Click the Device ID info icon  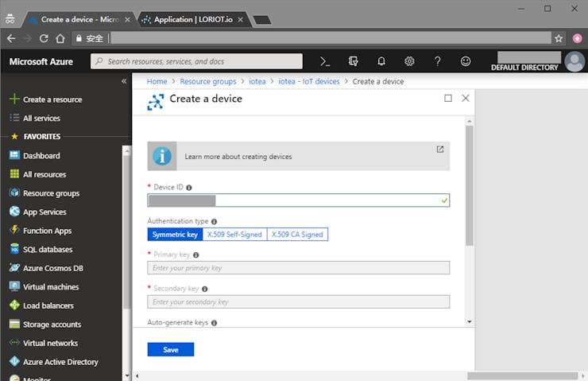(189, 188)
